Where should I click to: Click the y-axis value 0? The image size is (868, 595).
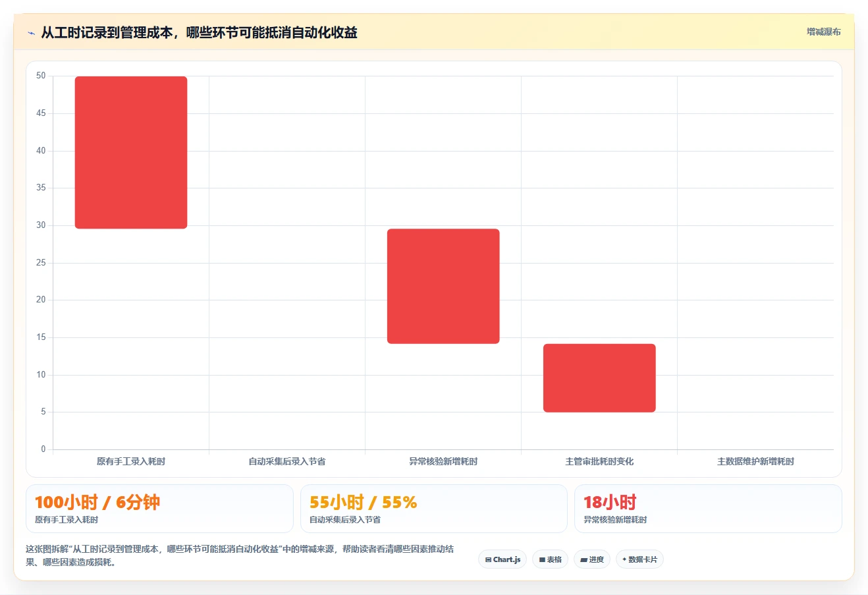43,449
